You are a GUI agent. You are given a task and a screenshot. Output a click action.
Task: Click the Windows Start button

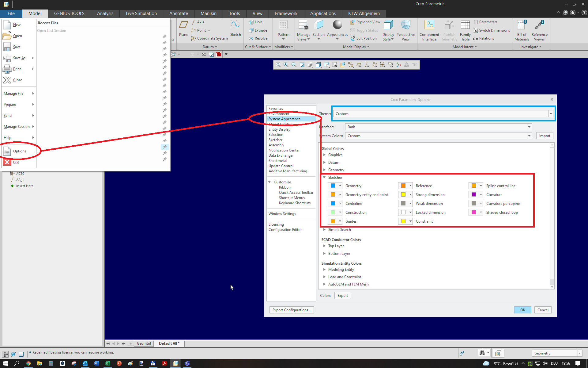[x=6, y=363]
